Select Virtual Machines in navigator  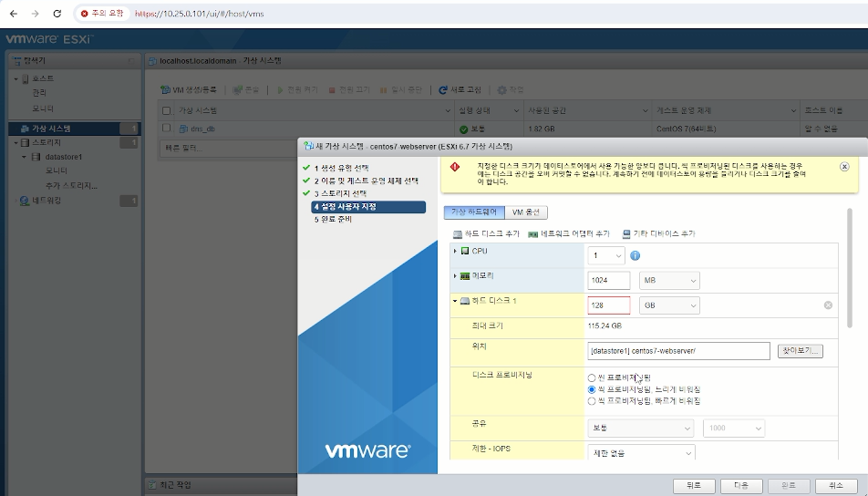(x=75, y=129)
